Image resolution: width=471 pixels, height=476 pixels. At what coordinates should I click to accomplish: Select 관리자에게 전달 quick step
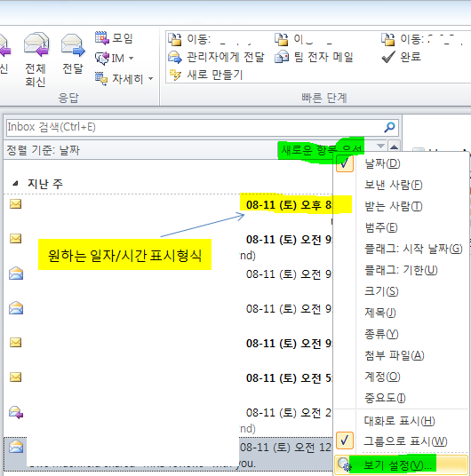click(216, 57)
